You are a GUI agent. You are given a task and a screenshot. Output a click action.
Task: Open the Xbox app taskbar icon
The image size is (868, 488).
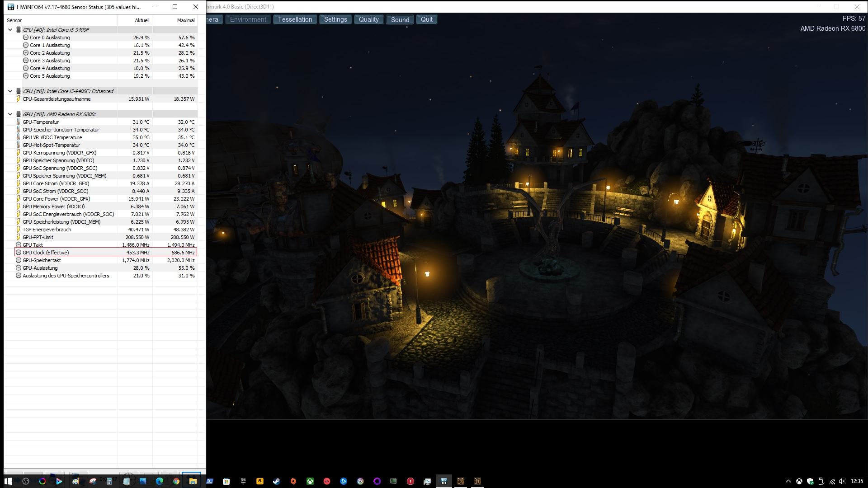click(x=310, y=481)
